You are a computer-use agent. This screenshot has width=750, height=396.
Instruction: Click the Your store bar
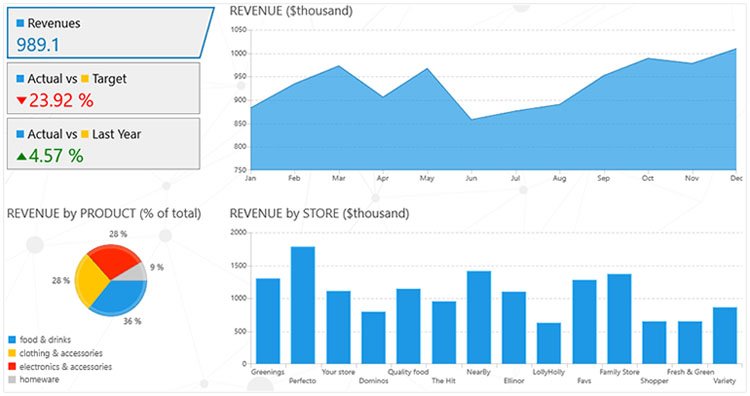(x=338, y=327)
